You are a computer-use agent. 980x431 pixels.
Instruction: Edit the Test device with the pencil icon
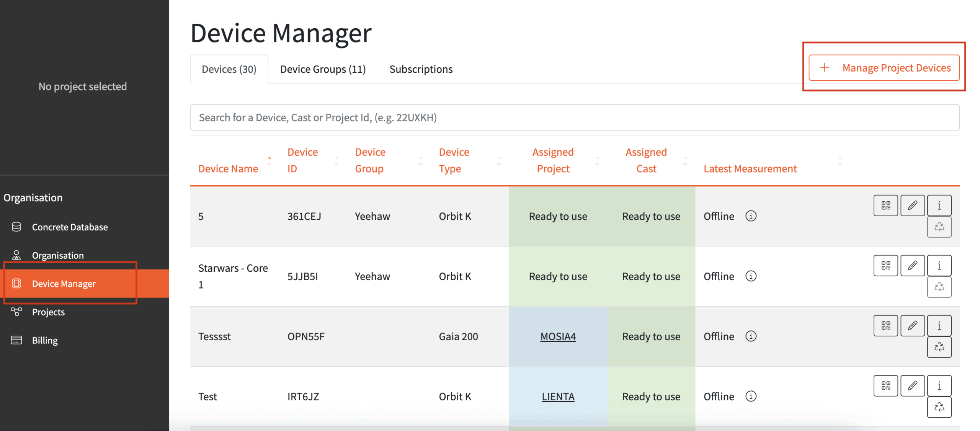[x=912, y=385]
